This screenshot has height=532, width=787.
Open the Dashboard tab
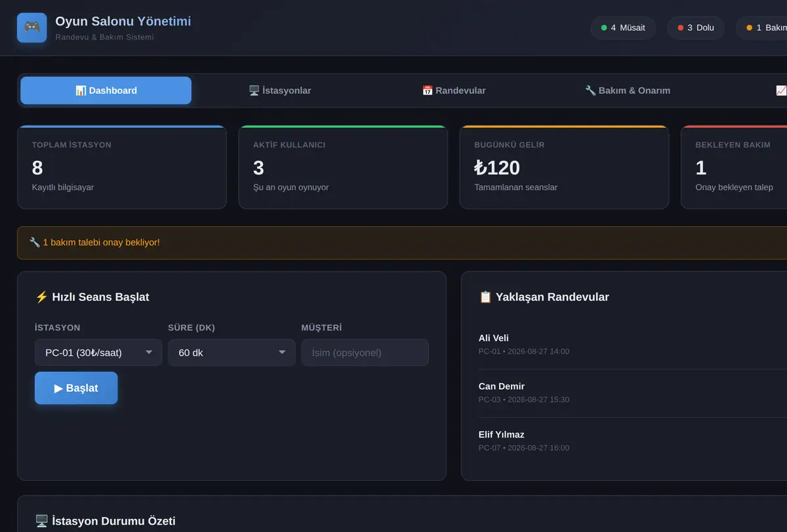coord(106,91)
